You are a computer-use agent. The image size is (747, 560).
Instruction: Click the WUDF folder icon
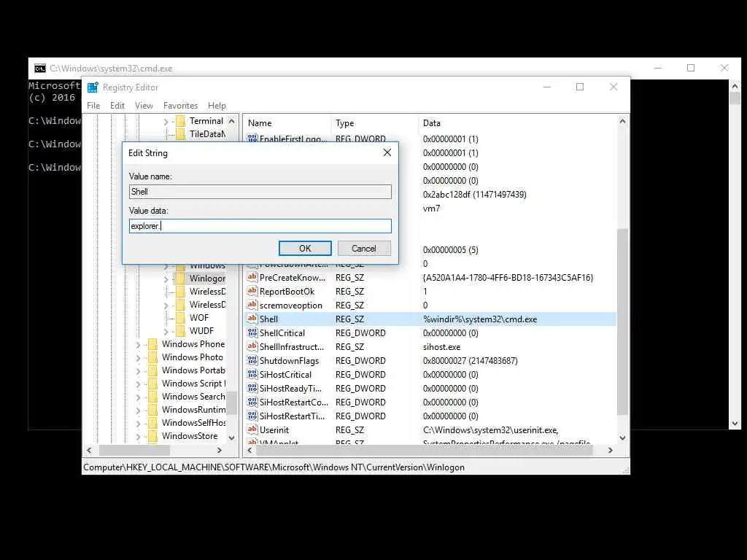(x=181, y=331)
